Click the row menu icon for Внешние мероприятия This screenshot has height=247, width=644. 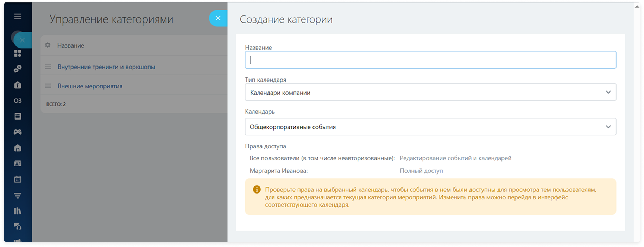point(48,86)
